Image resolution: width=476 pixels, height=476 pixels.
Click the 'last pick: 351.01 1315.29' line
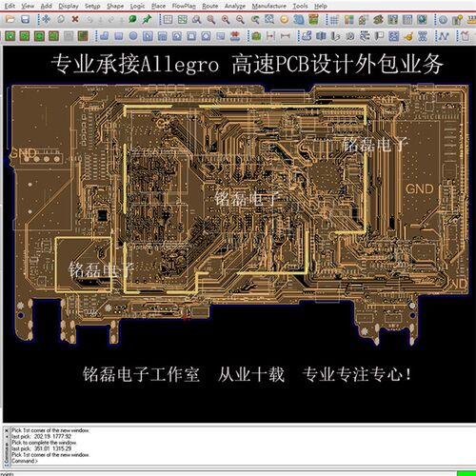click(42, 448)
